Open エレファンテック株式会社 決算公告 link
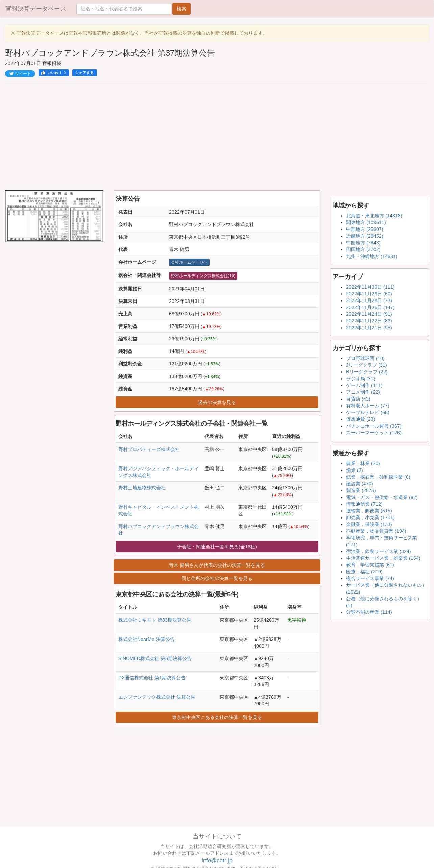The height and width of the screenshot is (868, 434). click(x=157, y=697)
